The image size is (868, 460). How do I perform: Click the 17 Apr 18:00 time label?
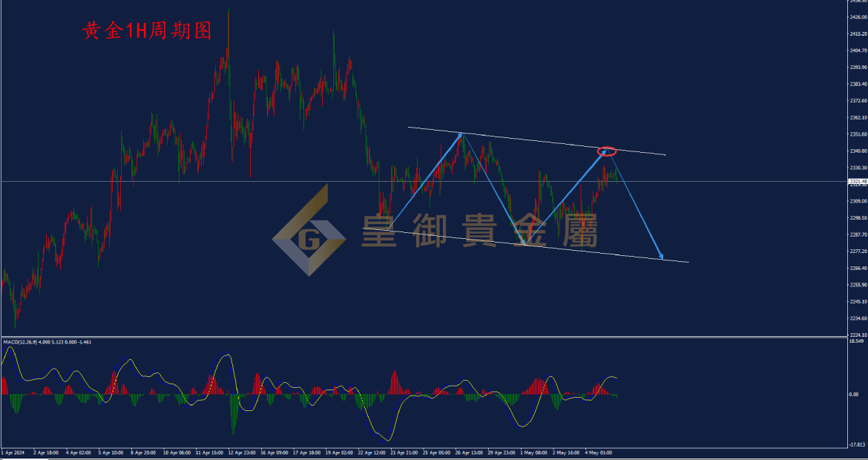click(307, 453)
